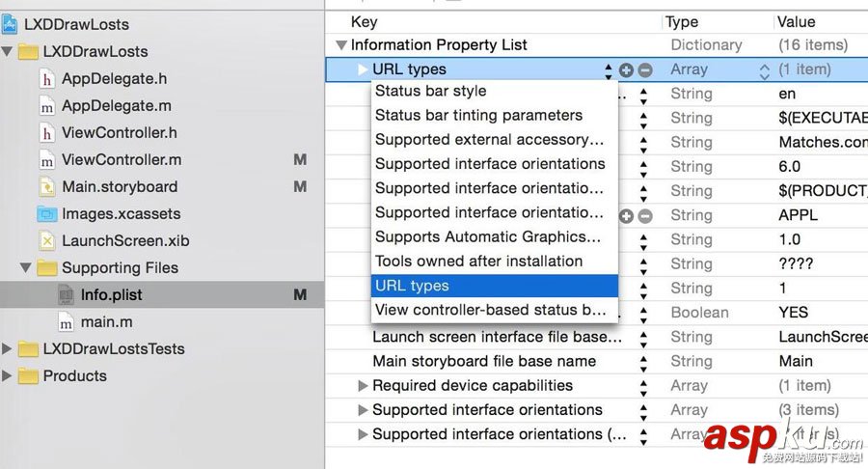Open the Array type popup for URL types
Screen dimensions: 868x469
765,69
